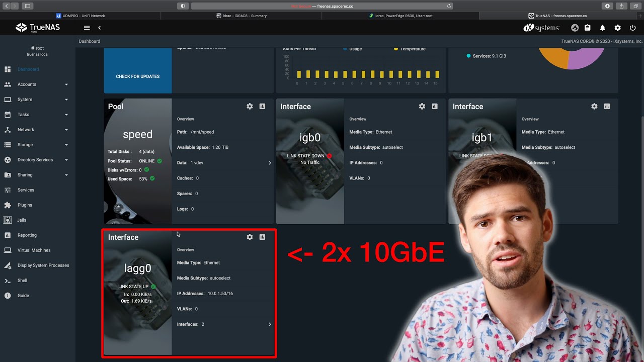Click the /mnt/speed path text
Image resolution: width=644 pixels, height=362 pixels.
pos(202,132)
